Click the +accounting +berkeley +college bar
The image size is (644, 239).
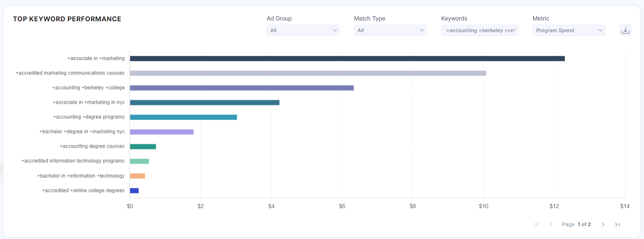coord(241,88)
